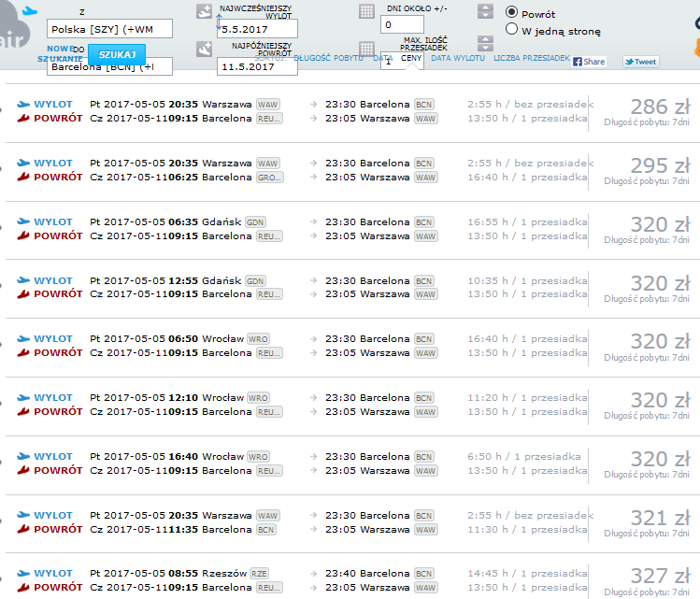Select the Powrót round-trip radio button
The image size is (700, 599).
tap(511, 12)
